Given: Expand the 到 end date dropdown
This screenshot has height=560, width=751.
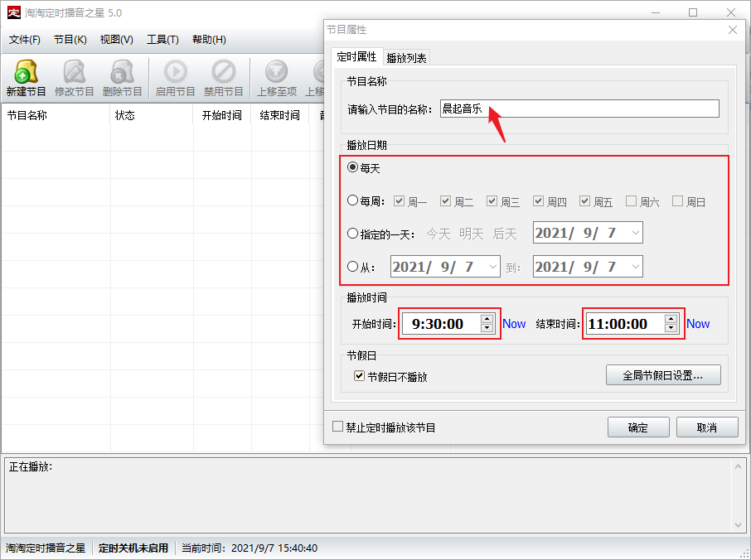Looking at the screenshot, I should [635, 267].
